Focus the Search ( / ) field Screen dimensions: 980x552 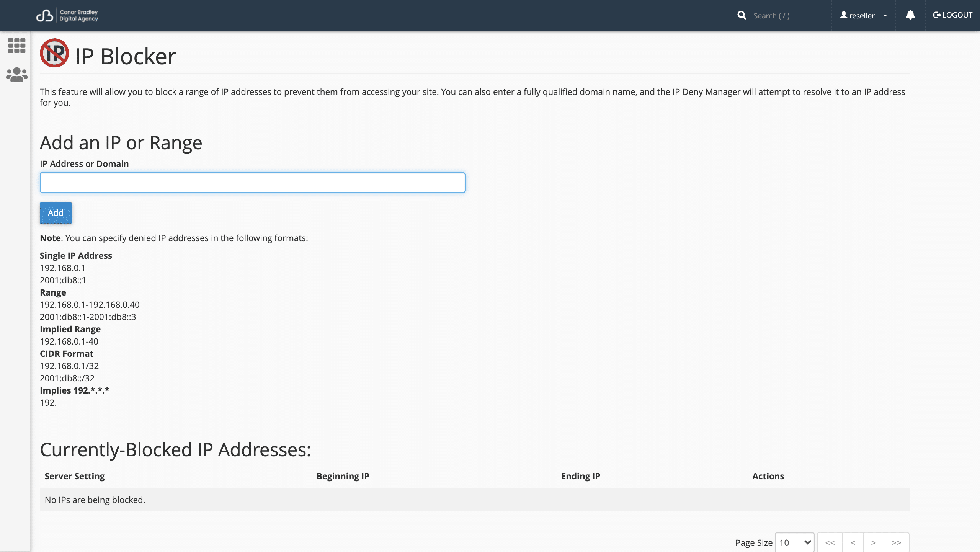tap(789, 16)
